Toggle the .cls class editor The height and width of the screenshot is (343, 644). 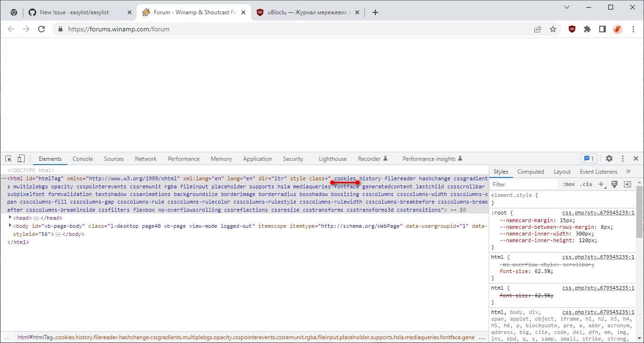click(x=586, y=184)
